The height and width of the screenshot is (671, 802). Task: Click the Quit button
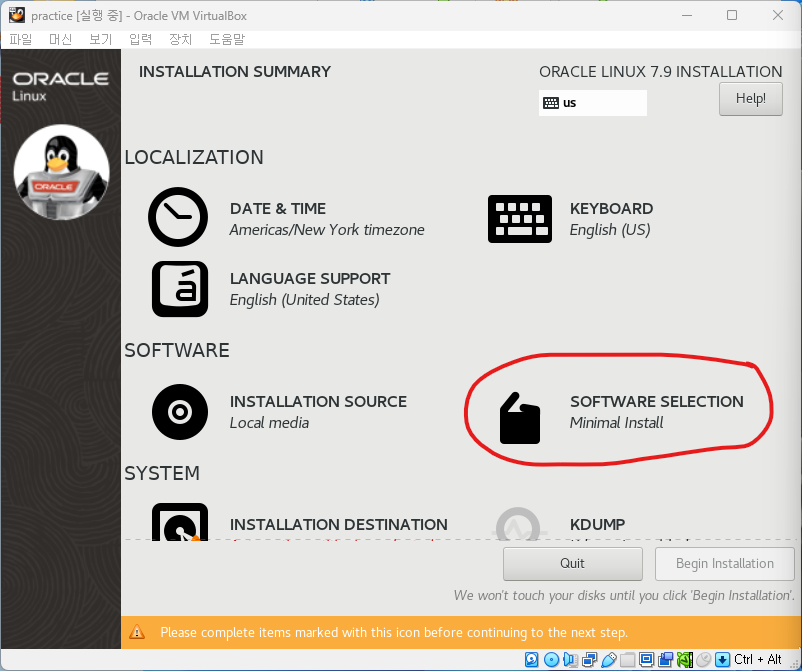click(572, 564)
